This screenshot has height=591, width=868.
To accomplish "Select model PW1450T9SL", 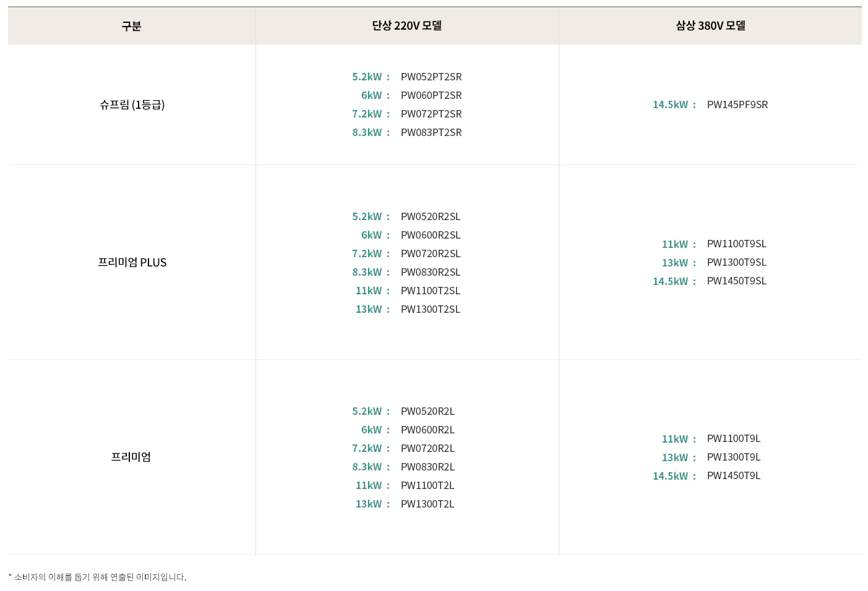I will [736, 281].
